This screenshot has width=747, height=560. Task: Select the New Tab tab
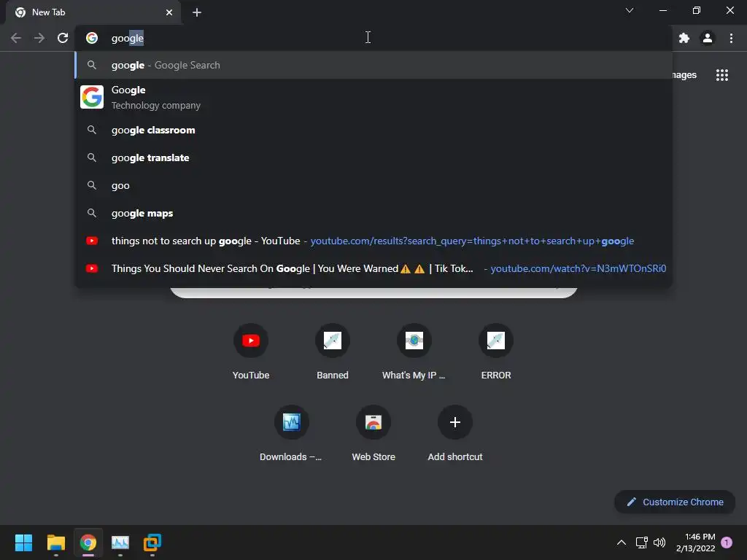click(x=93, y=12)
